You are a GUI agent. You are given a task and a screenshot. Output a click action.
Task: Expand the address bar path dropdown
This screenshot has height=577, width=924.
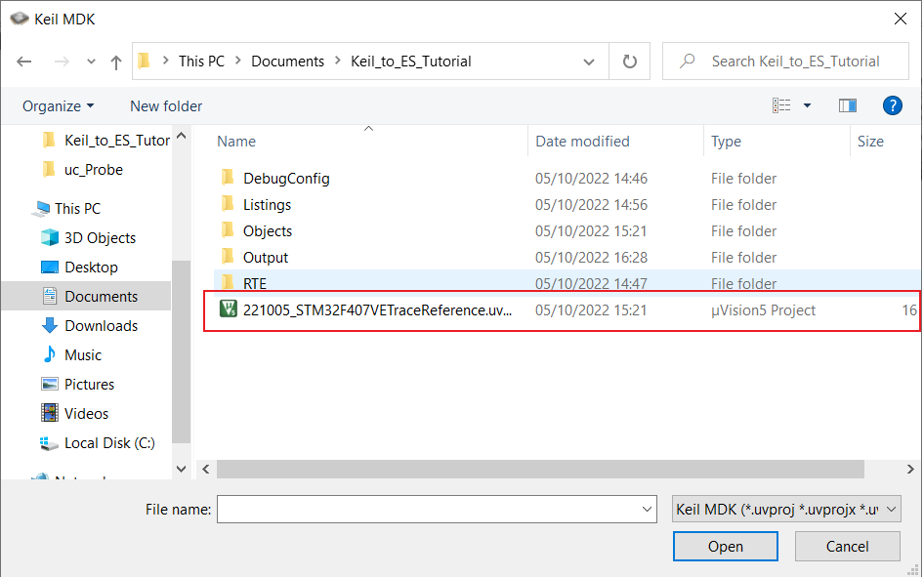[589, 62]
